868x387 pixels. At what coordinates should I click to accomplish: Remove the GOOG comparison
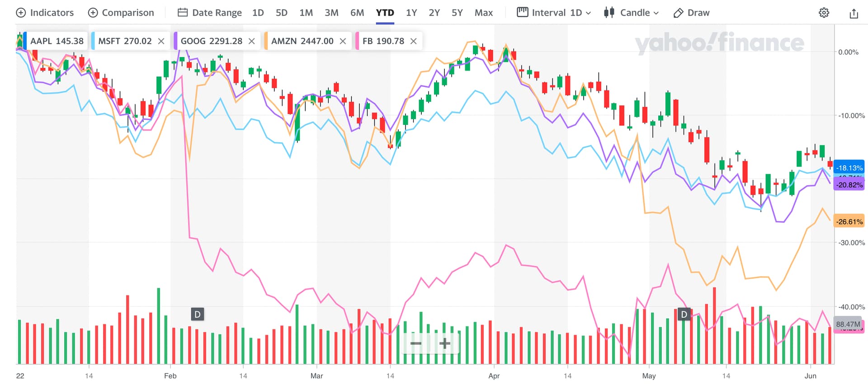point(252,41)
